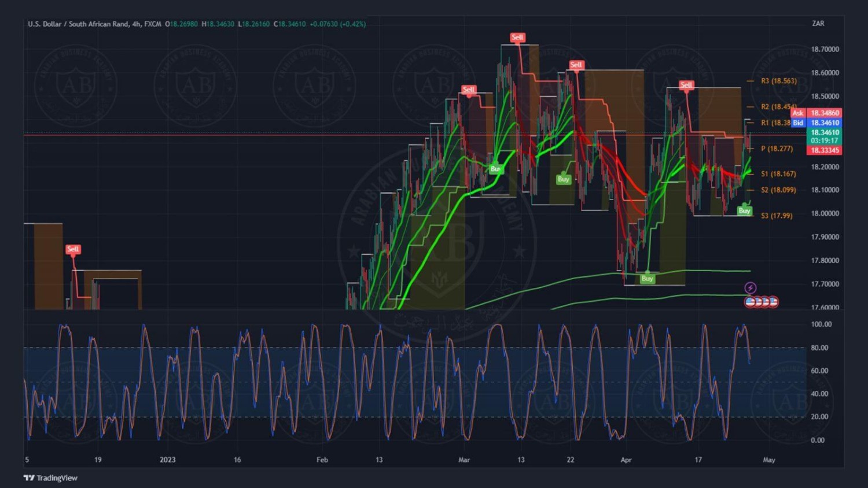The image size is (868, 488).
Task: Open the ZAR currency selector
Action: (x=818, y=24)
